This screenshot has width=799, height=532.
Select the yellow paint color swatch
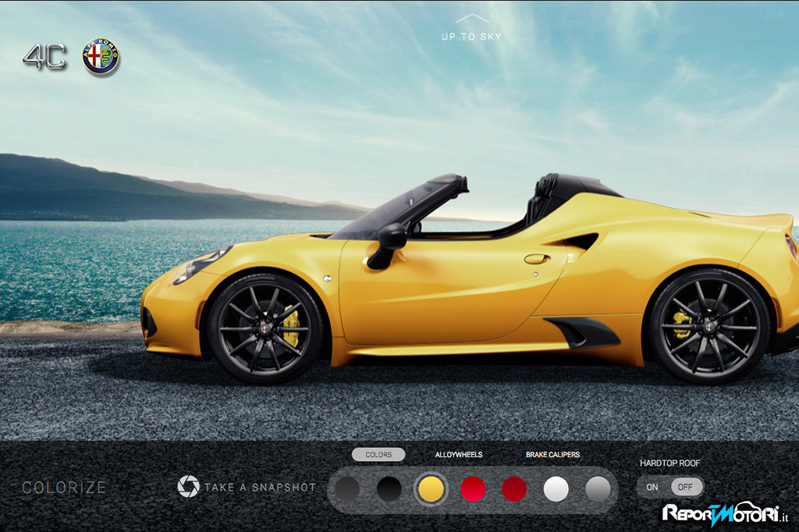431,489
